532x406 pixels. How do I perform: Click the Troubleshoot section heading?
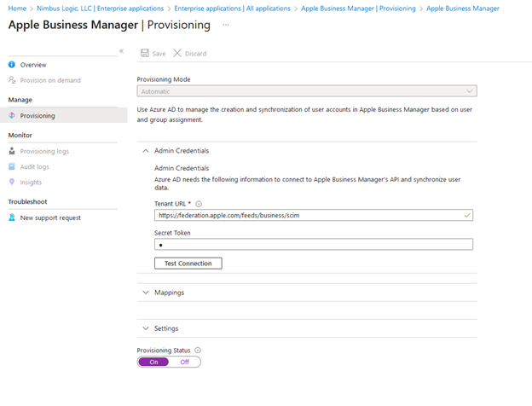point(28,201)
